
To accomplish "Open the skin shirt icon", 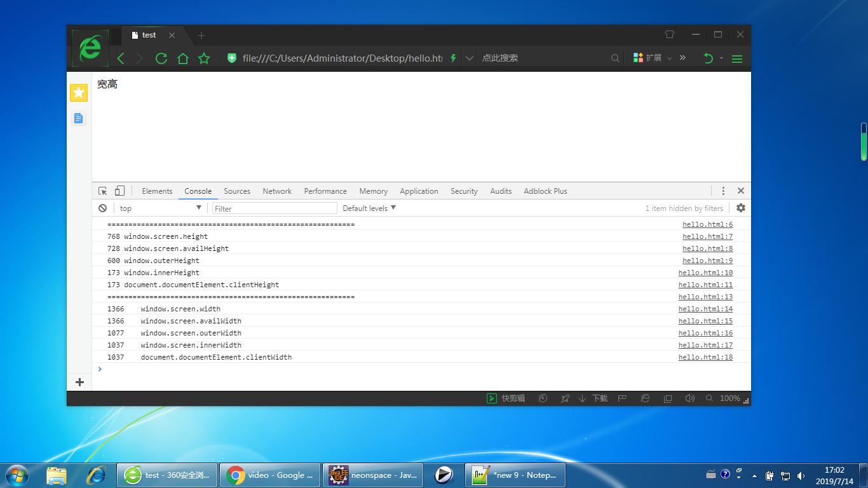I will (670, 34).
